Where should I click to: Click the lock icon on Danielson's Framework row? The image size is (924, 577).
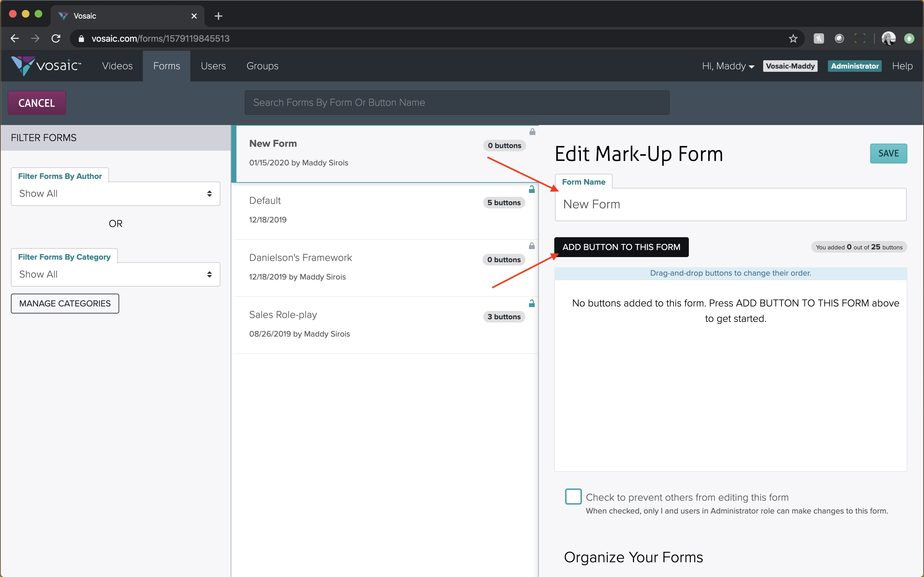(x=532, y=246)
